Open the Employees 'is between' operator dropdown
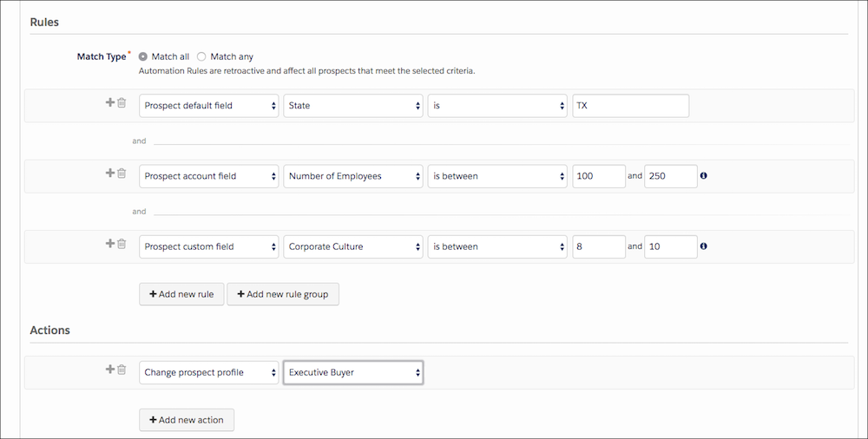Screen dimensions: 868x439 click(x=497, y=176)
